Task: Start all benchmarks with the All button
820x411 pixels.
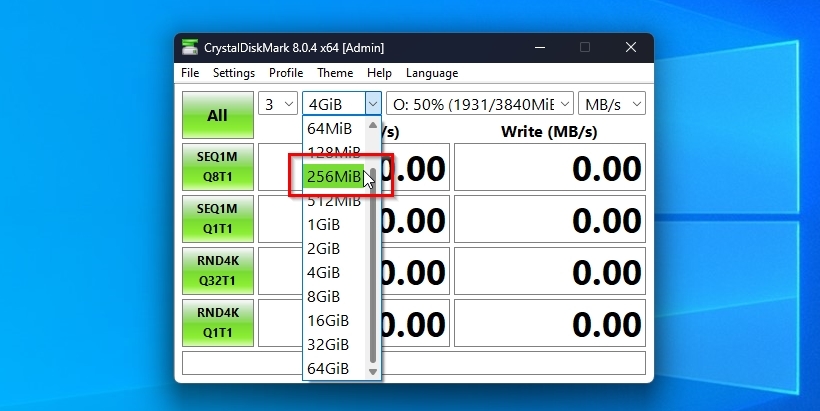Action: [218, 115]
